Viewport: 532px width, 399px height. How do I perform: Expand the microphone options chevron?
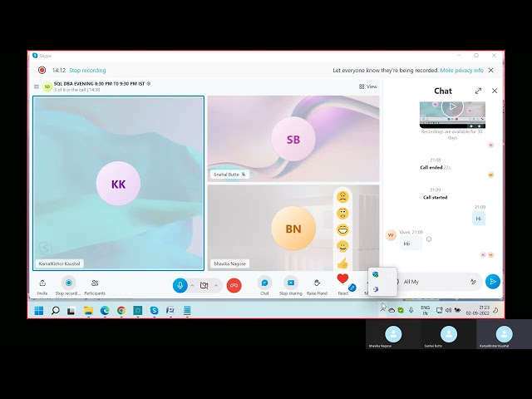click(x=192, y=285)
